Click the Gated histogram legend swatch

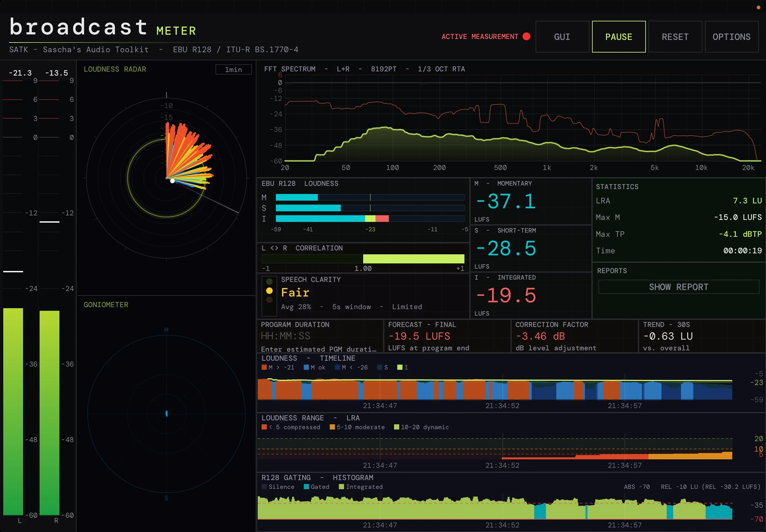[306, 487]
